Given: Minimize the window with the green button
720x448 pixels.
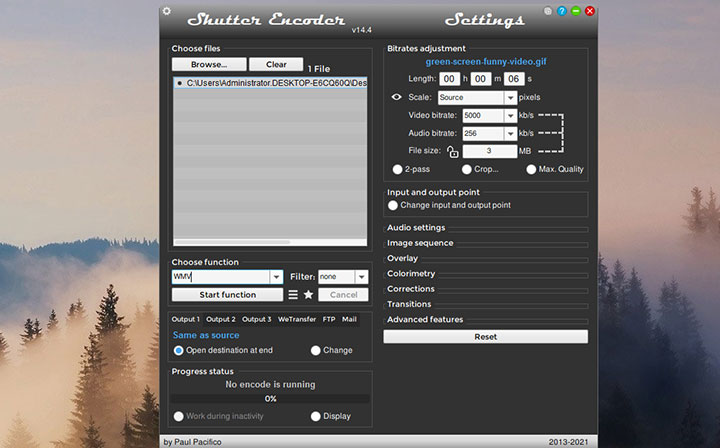Looking at the screenshot, I should coord(576,11).
